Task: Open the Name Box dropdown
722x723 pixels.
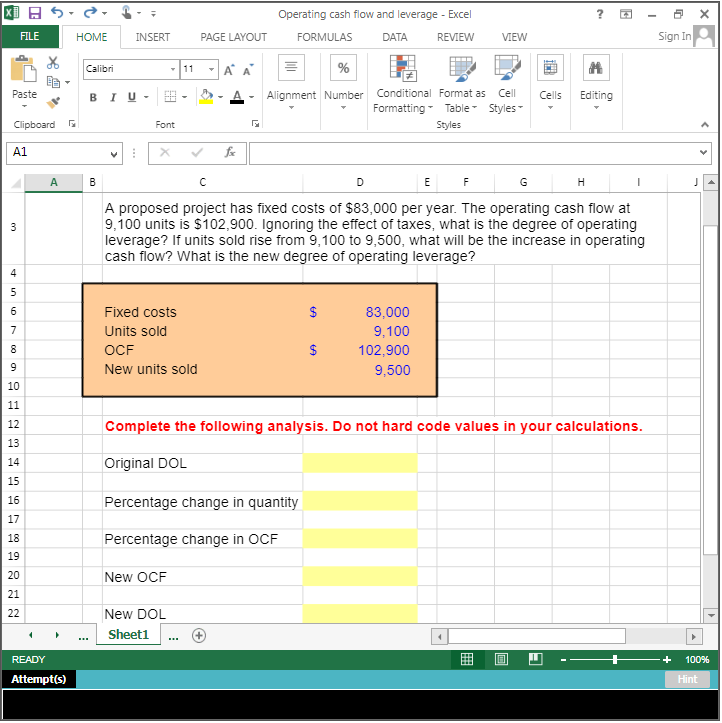Action: tap(114, 154)
